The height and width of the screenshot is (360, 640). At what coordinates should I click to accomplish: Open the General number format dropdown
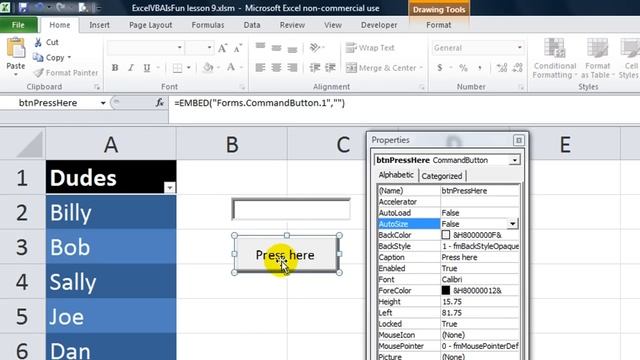pyautogui.click(x=520, y=48)
